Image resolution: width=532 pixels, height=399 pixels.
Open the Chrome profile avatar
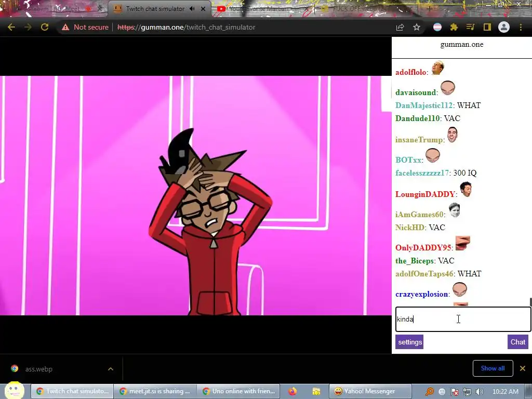(x=504, y=27)
